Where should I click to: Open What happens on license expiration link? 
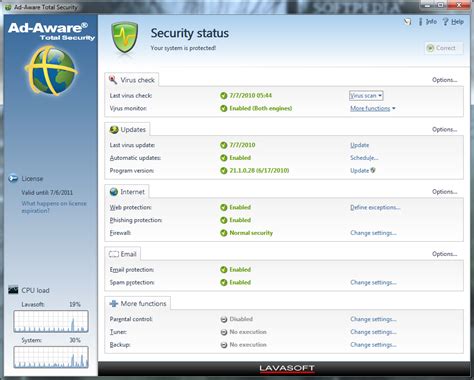pyautogui.click(x=54, y=207)
